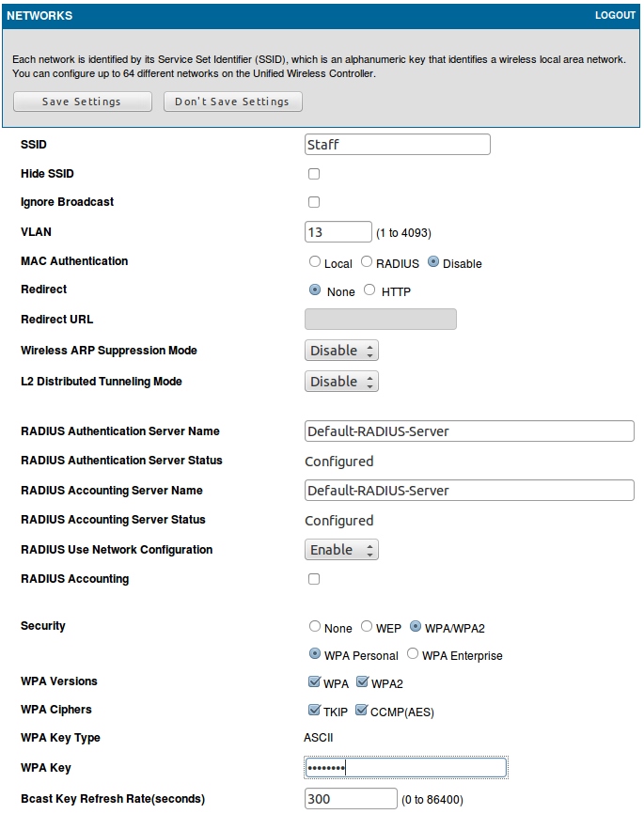
Task: Uncheck the WPA2 version checkbox
Action: pyautogui.click(x=362, y=682)
